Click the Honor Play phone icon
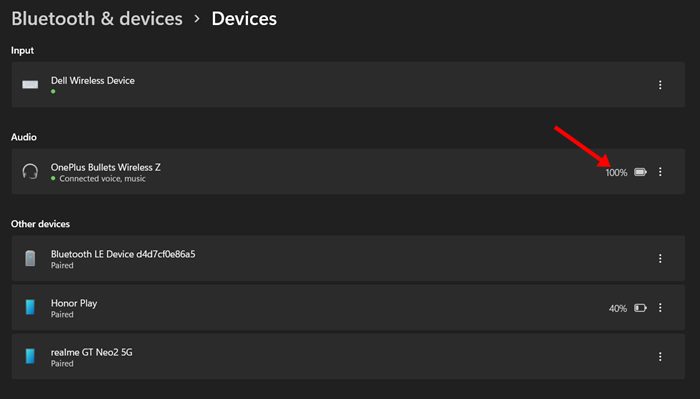700x399 pixels. coord(30,308)
